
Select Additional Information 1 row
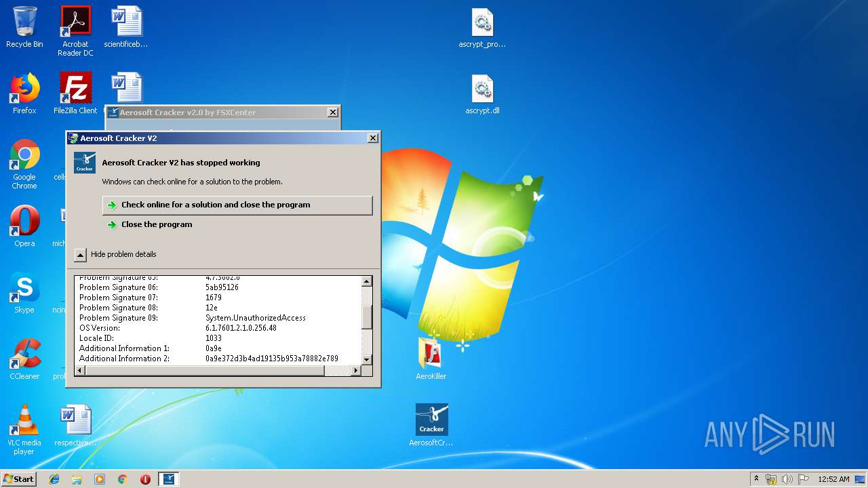[x=218, y=348]
